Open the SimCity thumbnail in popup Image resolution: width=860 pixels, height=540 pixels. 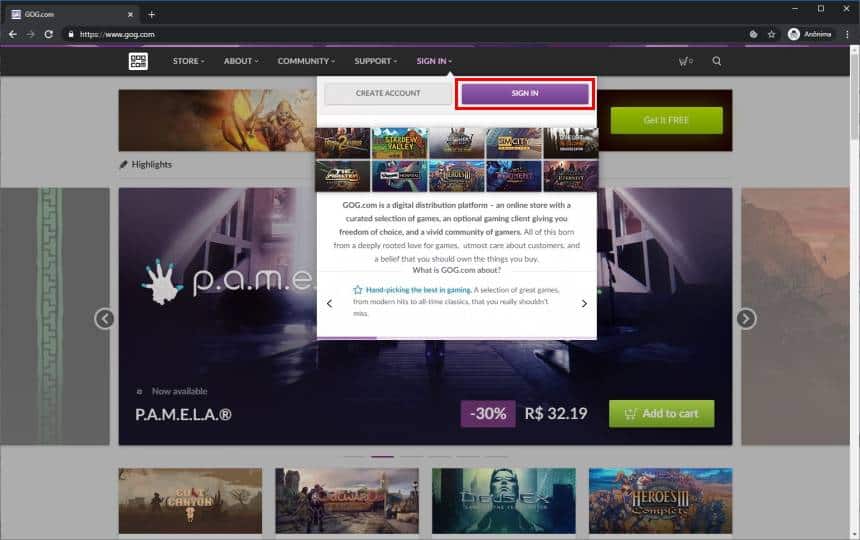tap(514, 143)
